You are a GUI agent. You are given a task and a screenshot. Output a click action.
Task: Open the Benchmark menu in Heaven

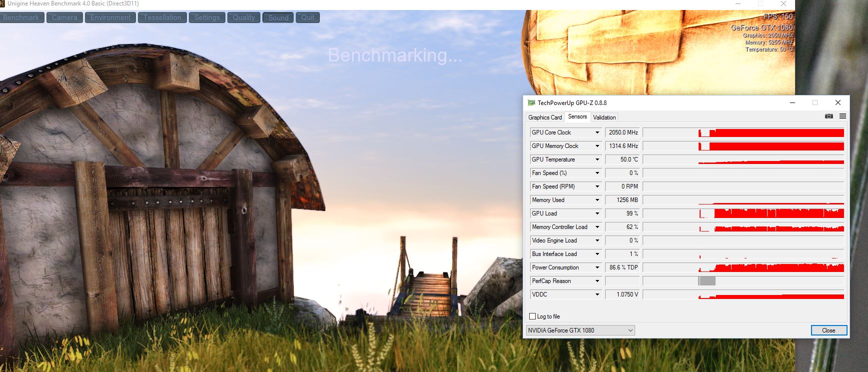[x=21, y=17]
